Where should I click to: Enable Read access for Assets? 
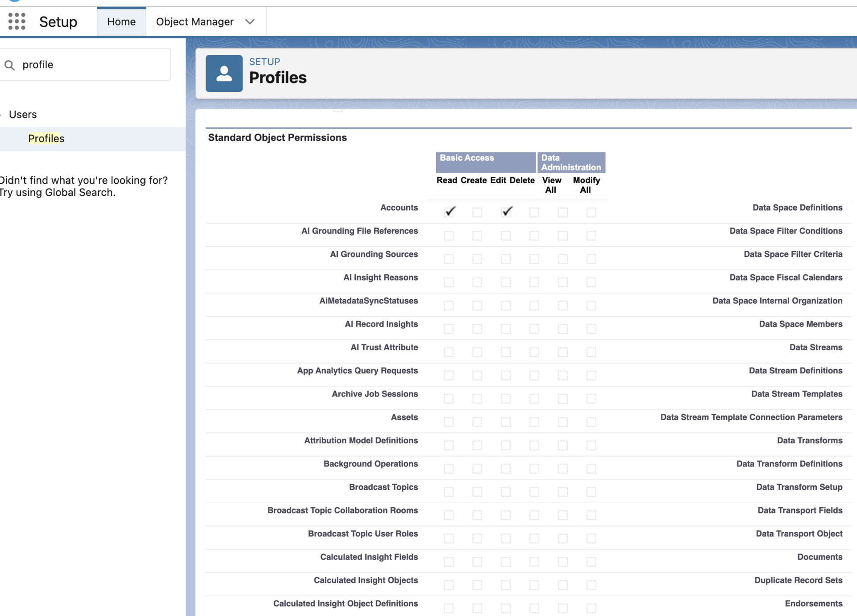pyautogui.click(x=449, y=422)
